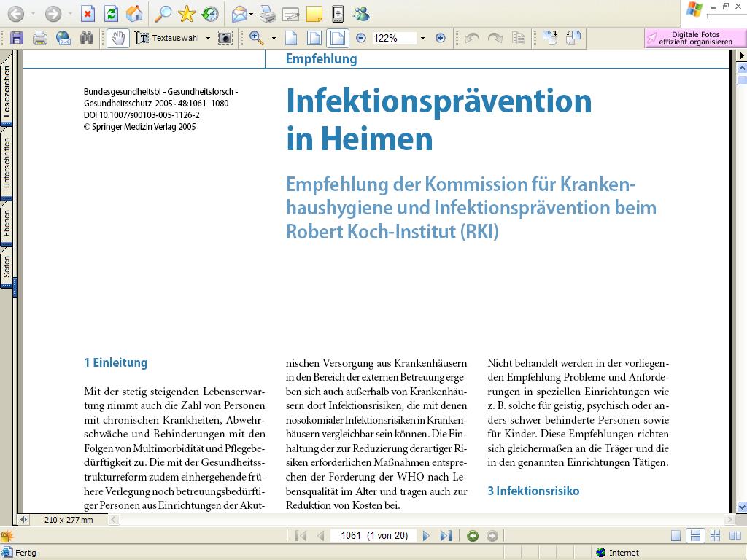
Task: Open the Seiten side tab
Action: click(7, 267)
